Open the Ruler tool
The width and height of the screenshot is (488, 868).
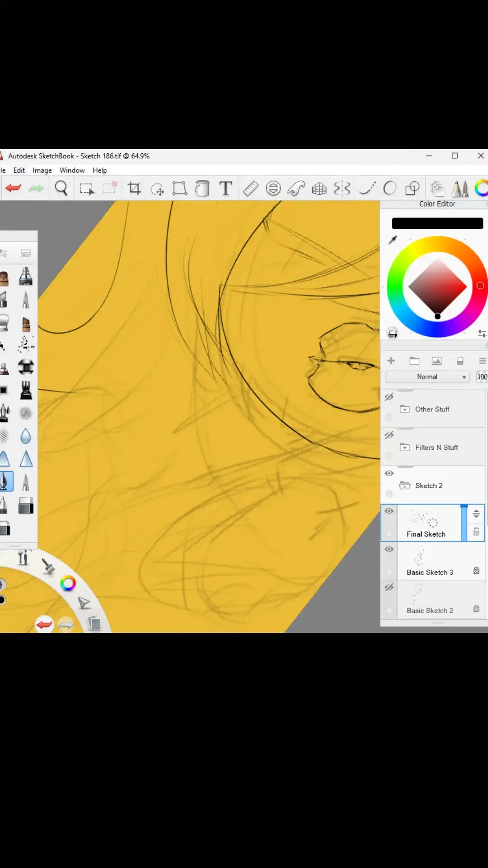250,188
